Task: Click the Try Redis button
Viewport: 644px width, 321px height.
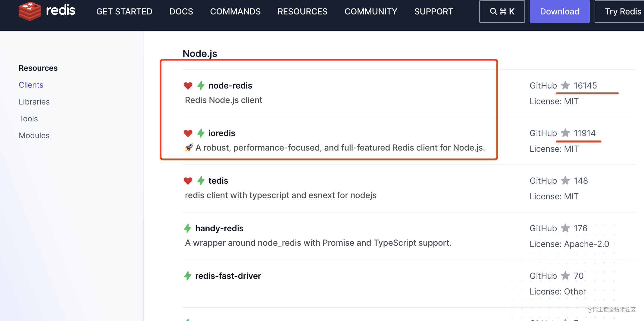Action: tap(622, 11)
